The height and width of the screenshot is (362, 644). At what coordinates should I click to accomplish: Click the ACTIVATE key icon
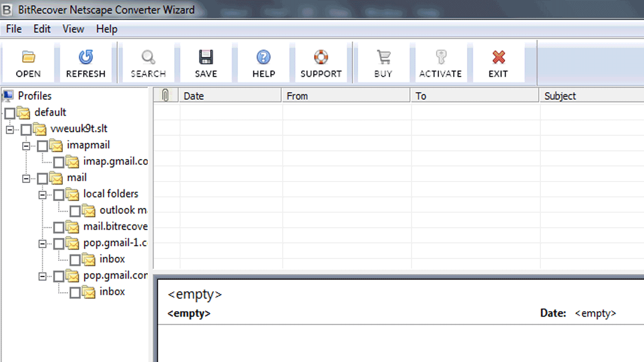(441, 57)
